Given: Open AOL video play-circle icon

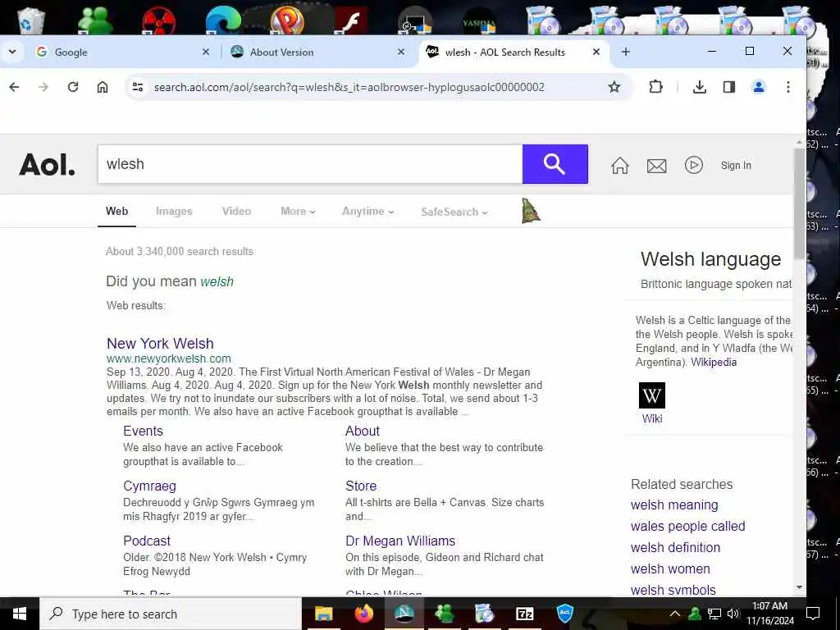Looking at the screenshot, I should click(694, 165).
